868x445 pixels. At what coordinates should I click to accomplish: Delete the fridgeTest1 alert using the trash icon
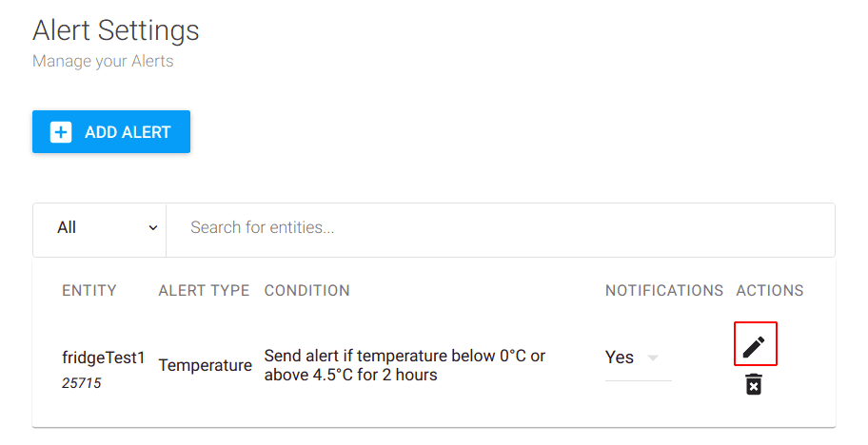click(754, 384)
